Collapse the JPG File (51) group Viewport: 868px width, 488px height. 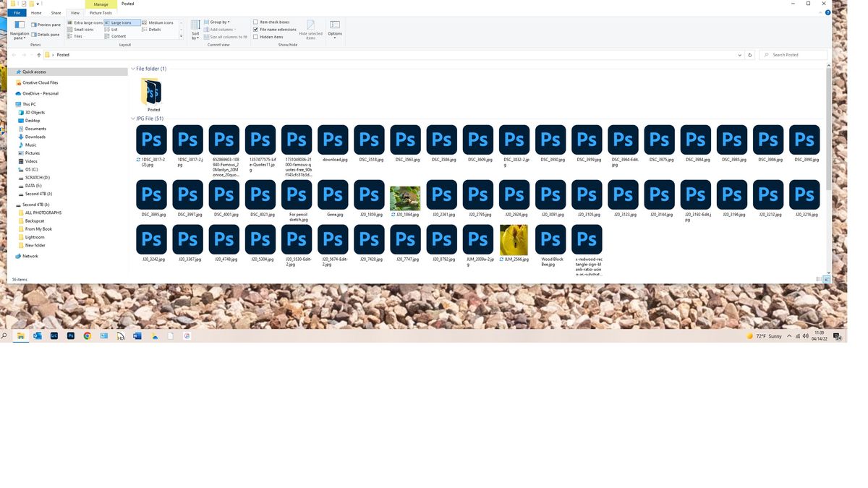[133, 119]
